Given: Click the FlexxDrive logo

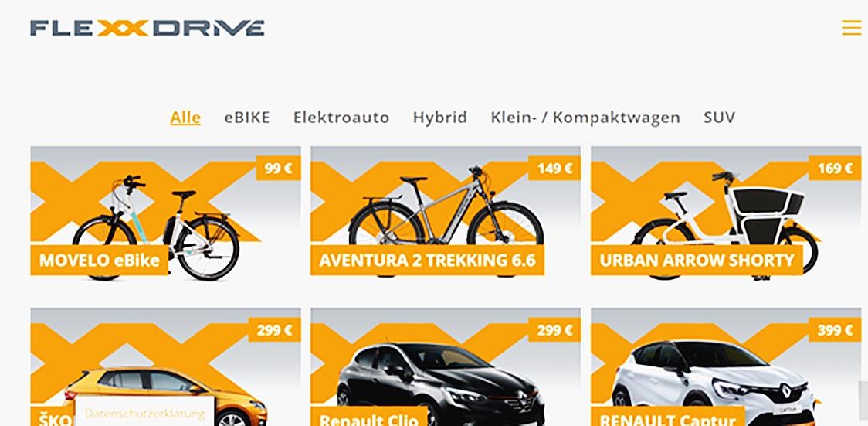Looking at the screenshot, I should point(147,29).
